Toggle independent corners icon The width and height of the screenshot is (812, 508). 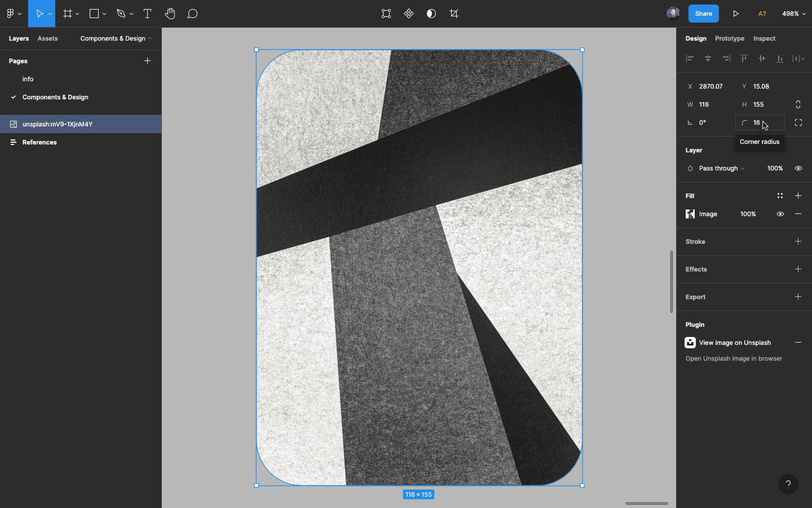coord(798,122)
